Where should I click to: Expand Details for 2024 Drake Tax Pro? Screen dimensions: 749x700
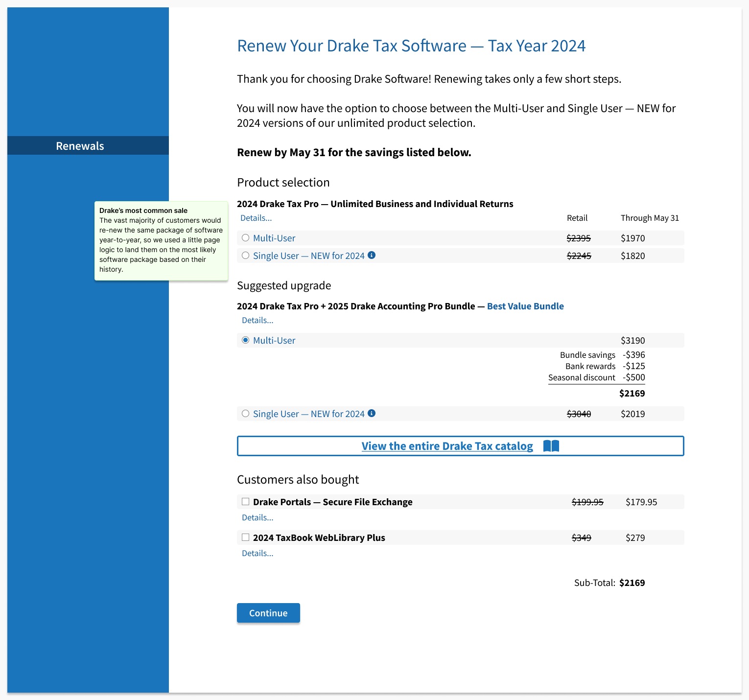256,218
